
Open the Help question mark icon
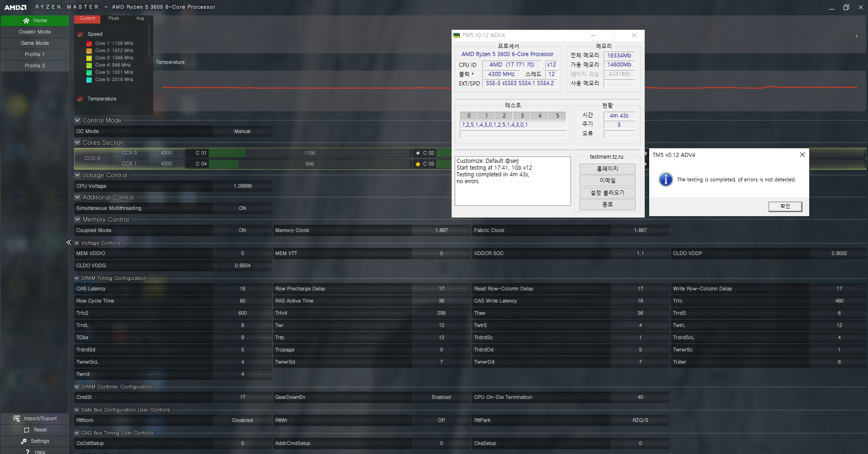pos(28,452)
